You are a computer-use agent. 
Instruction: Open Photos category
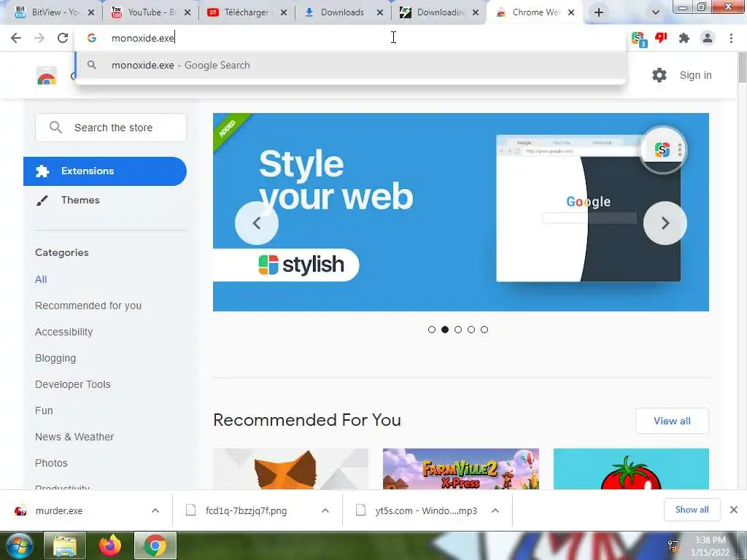coord(52,463)
